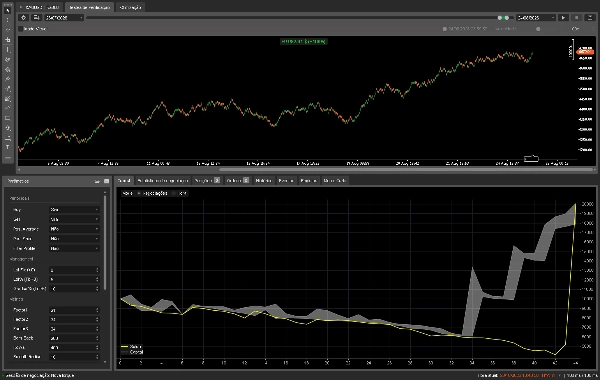The width and height of the screenshot is (600, 380).
Task: Click the left handle on backtest date range slider
Action: tap(500, 18)
